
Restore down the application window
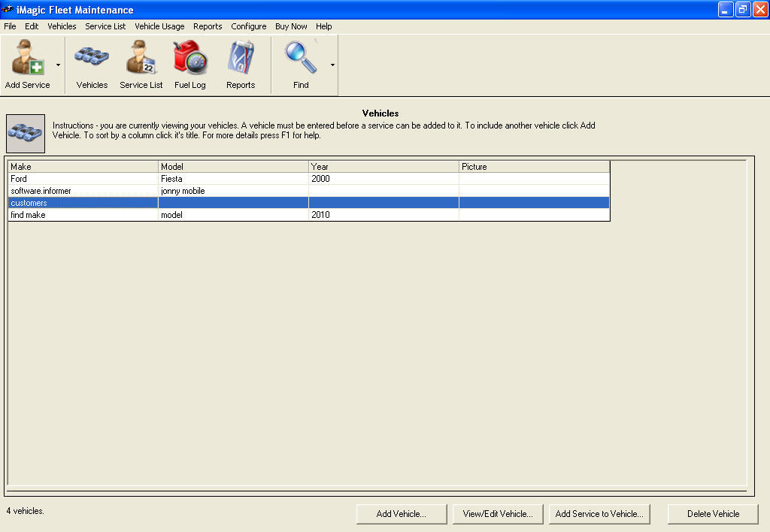[743, 9]
